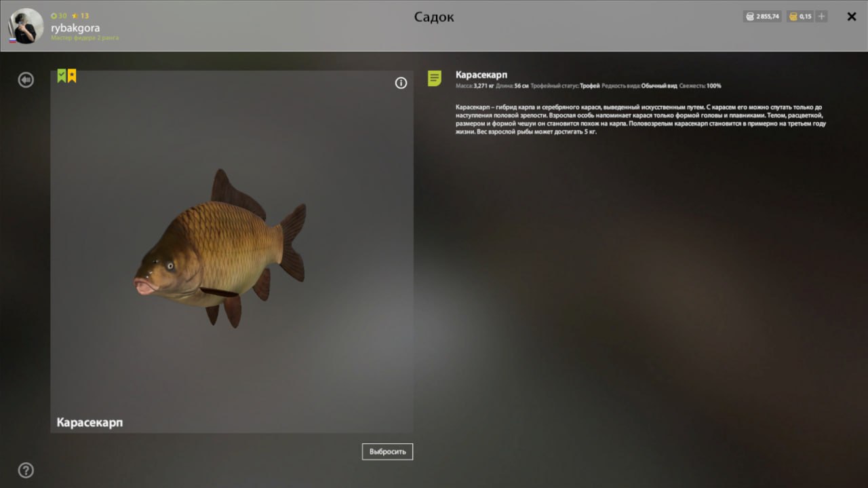Viewport: 868px width, 488px height.
Task: Add gold coins with the plus button
Action: coord(821,16)
